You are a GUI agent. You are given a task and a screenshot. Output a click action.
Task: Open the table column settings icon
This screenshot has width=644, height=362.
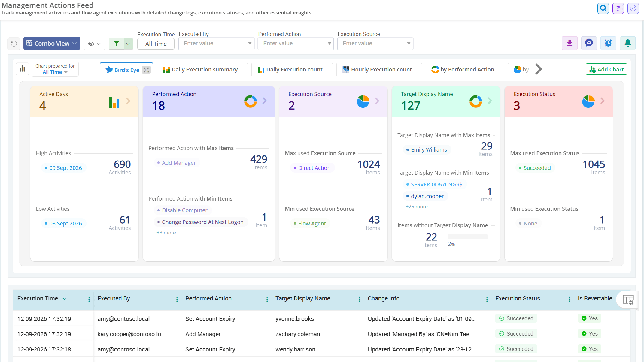coord(628,300)
